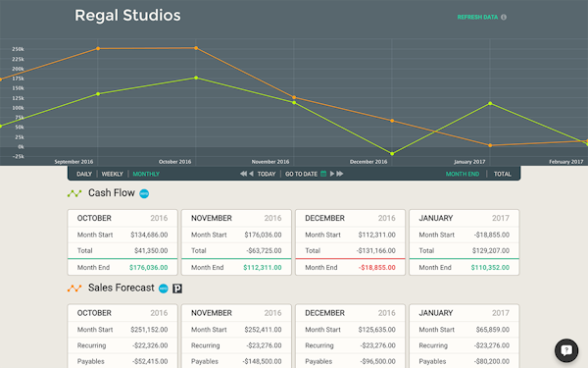Click the Xero badge next to Sales Forecast

163,289
